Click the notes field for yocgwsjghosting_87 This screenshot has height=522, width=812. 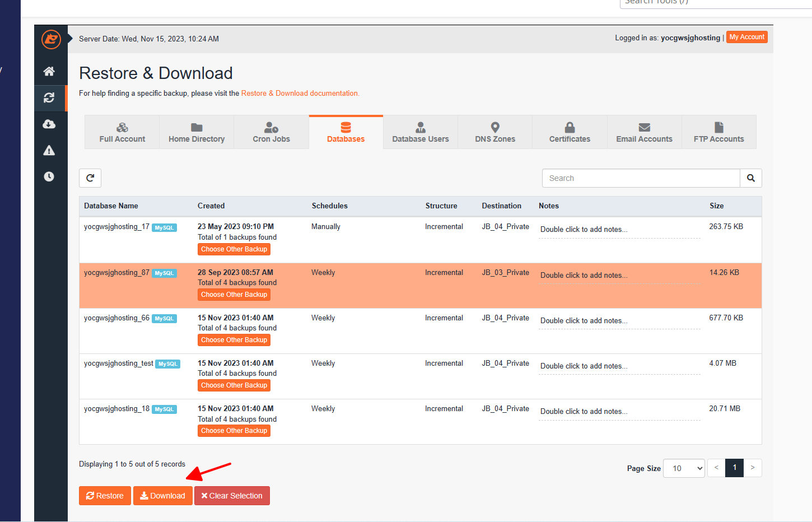619,276
